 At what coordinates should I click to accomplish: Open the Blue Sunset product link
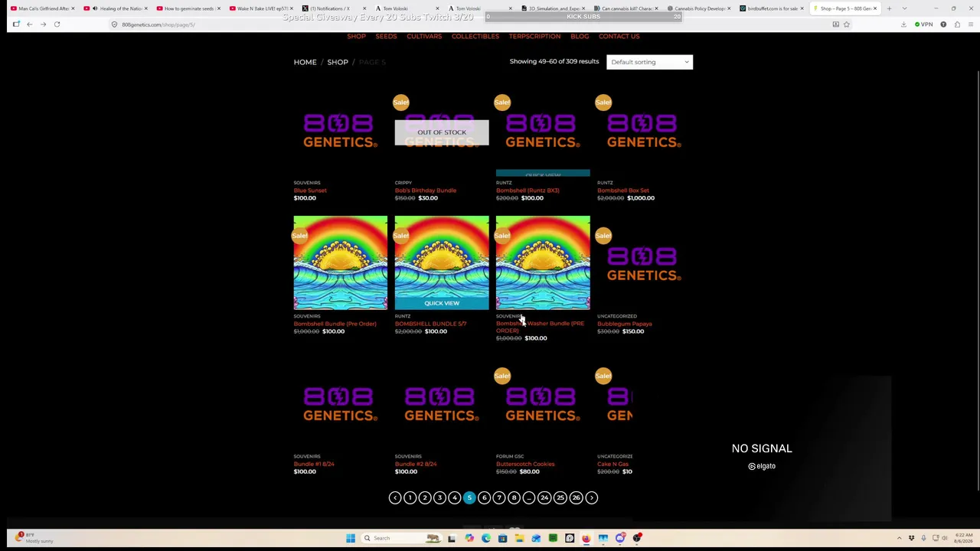[310, 191]
